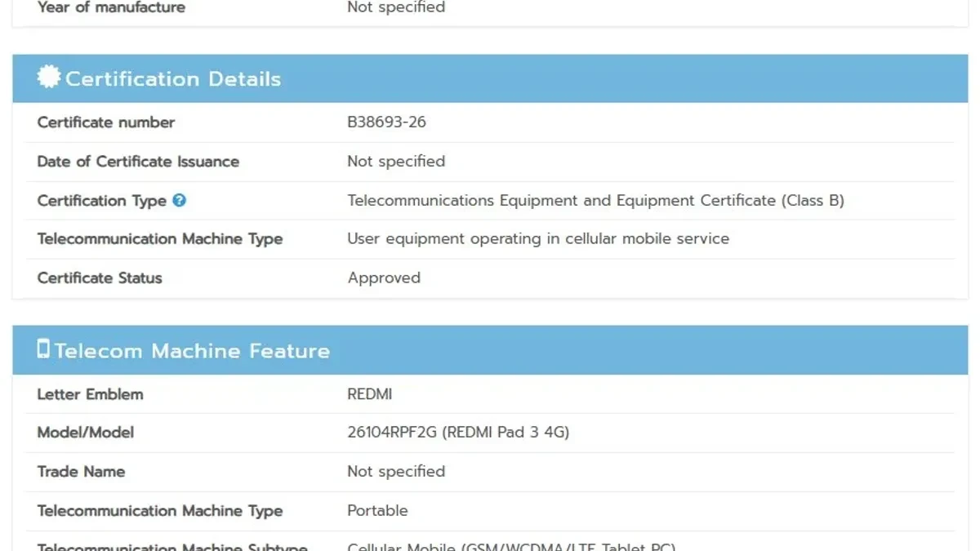This screenshot has height=551, width=980.
Task: Select the REDMI letter emblem value
Action: point(370,394)
